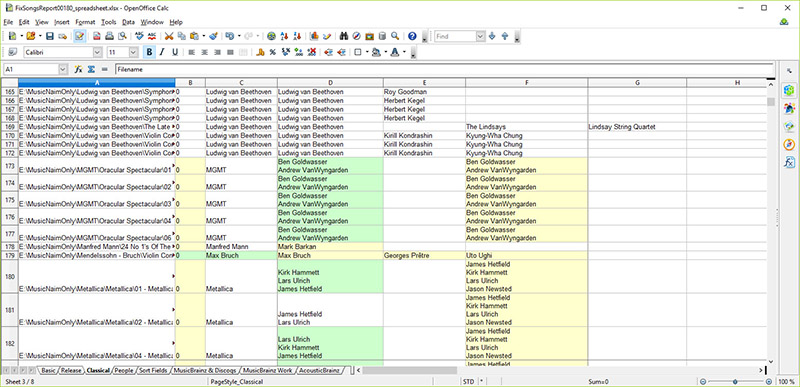
Task: Expand the Name Box dropdown
Action: tap(63, 69)
